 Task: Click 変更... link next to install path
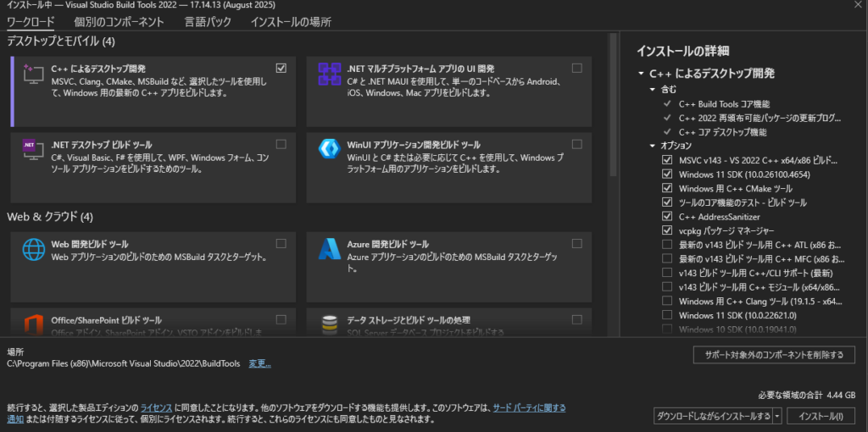[x=259, y=363]
